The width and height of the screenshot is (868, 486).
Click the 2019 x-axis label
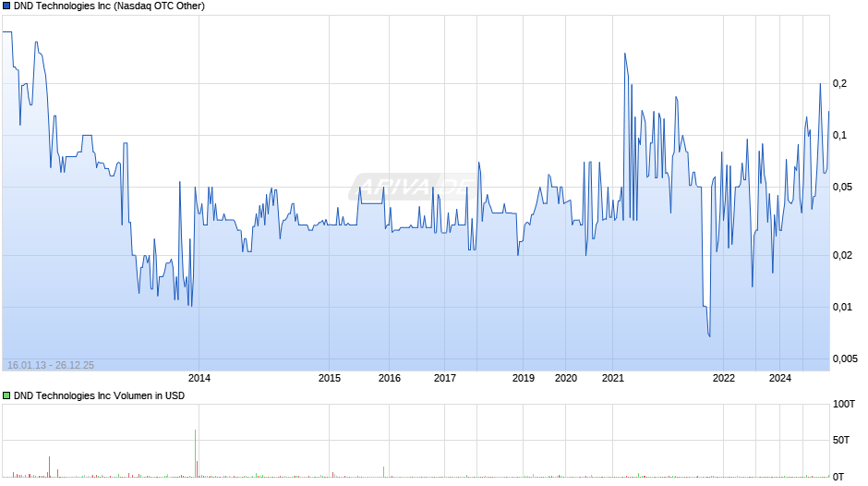(524, 378)
